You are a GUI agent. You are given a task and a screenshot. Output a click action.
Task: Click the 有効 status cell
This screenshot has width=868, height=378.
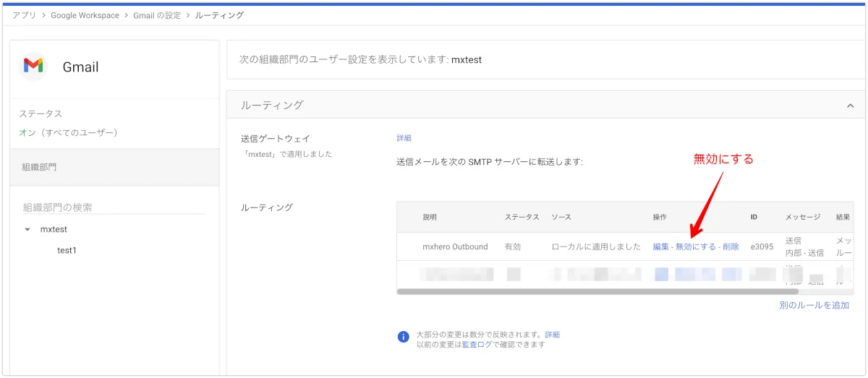(x=513, y=246)
